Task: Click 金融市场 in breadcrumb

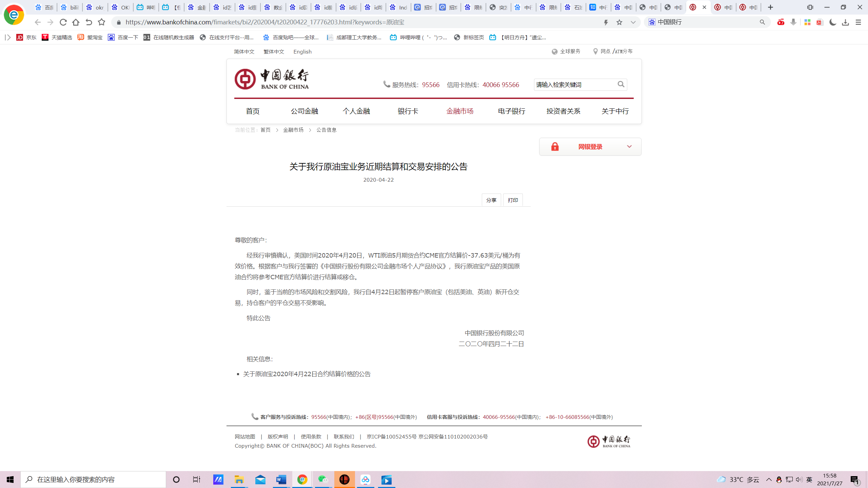Action: pyautogui.click(x=293, y=130)
